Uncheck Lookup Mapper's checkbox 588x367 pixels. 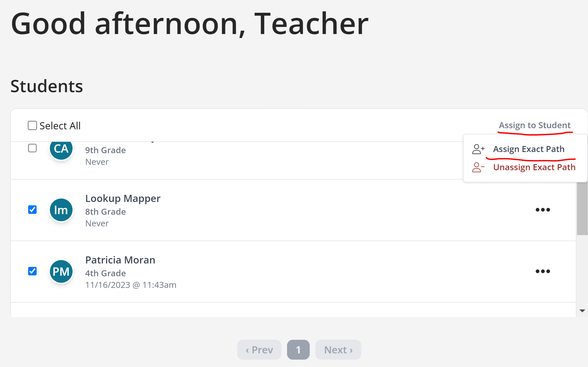click(32, 210)
